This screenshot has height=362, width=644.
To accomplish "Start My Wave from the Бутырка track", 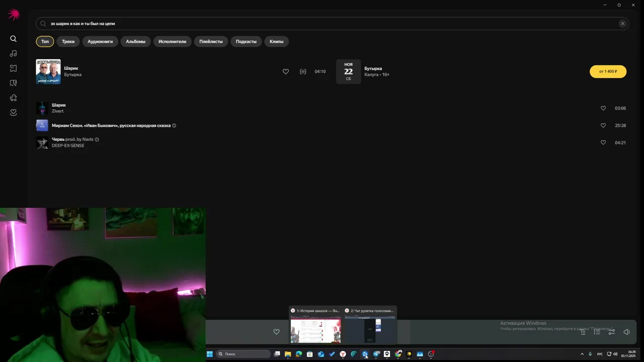I will (303, 71).
